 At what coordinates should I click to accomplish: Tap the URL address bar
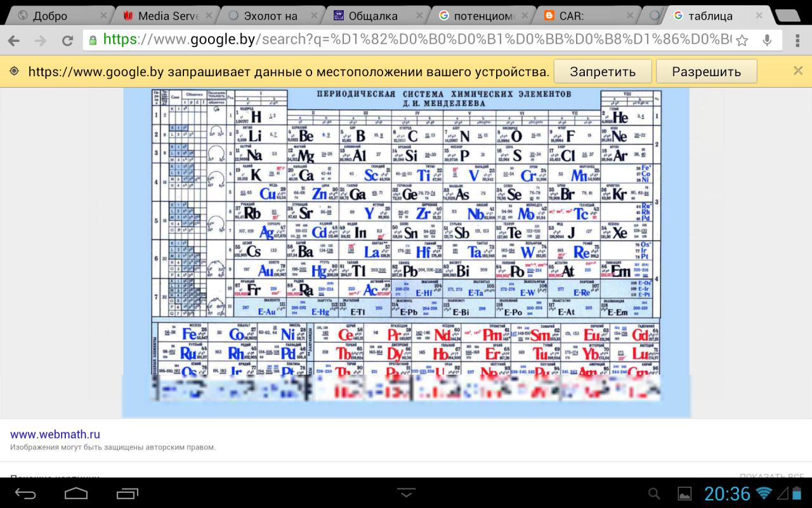click(412, 41)
